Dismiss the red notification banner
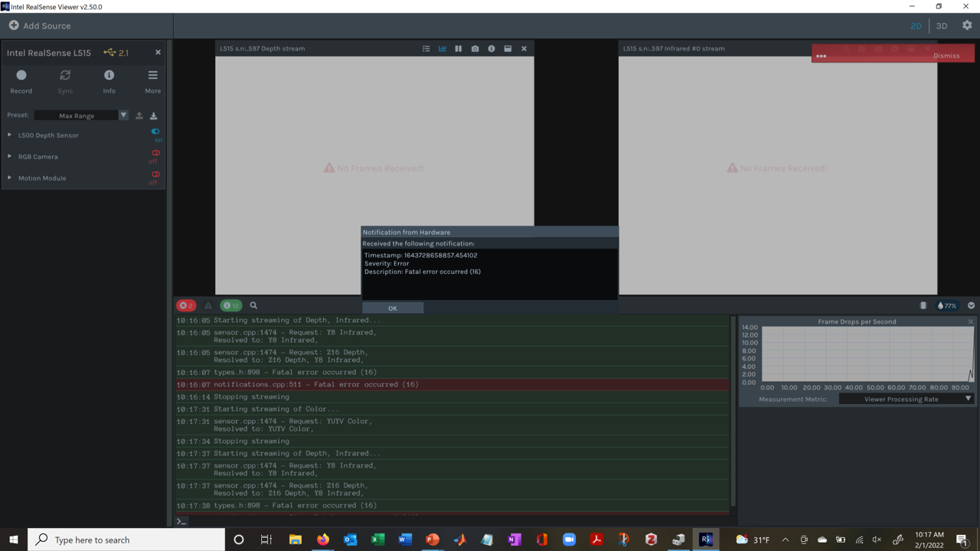Viewport: 980px width, 551px height. (x=946, y=55)
